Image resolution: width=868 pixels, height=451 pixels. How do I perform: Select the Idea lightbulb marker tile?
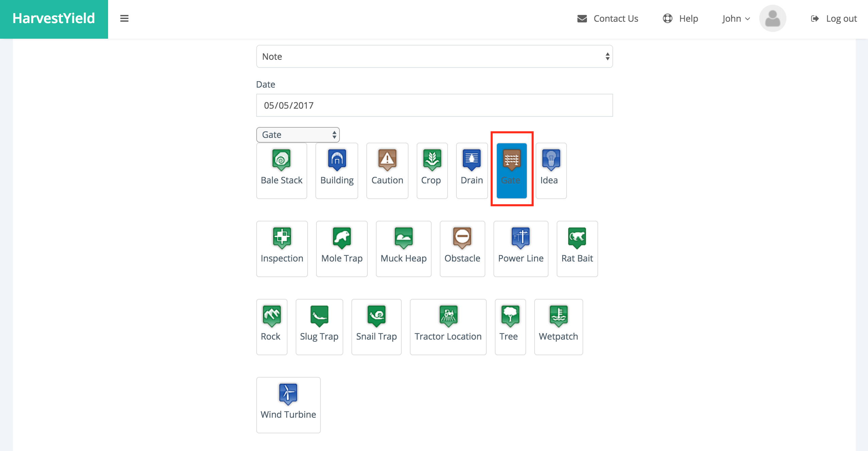(x=551, y=170)
